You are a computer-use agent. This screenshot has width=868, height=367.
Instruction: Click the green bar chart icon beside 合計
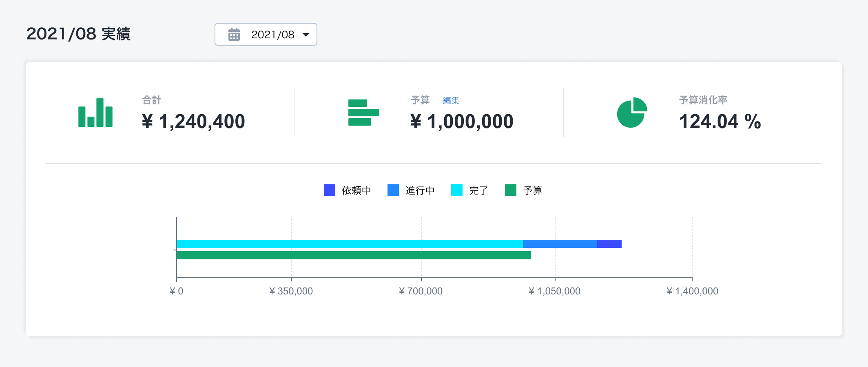[x=95, y=113]
